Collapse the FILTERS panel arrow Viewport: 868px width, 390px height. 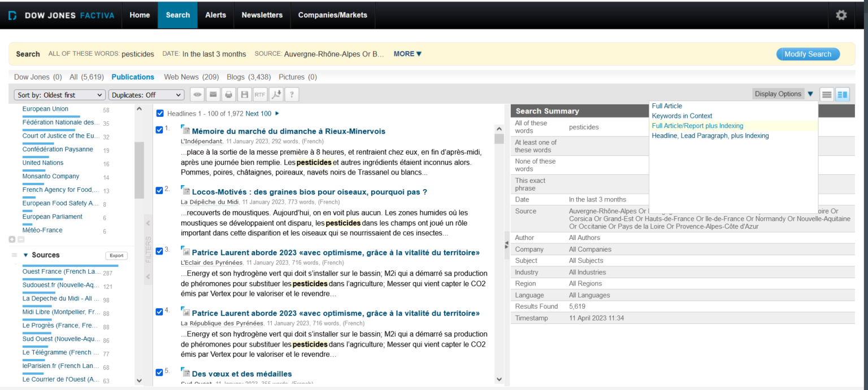[x=148, y=223]
